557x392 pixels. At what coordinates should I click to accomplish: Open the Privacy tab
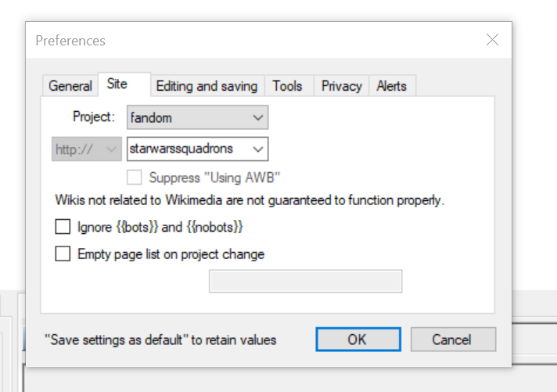[x=342, y=86]
